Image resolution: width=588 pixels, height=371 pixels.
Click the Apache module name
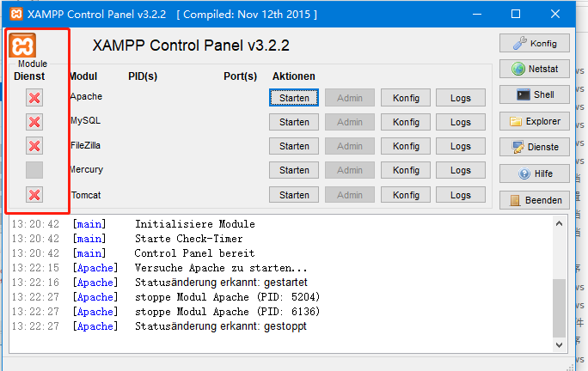[x=86, y=96]
